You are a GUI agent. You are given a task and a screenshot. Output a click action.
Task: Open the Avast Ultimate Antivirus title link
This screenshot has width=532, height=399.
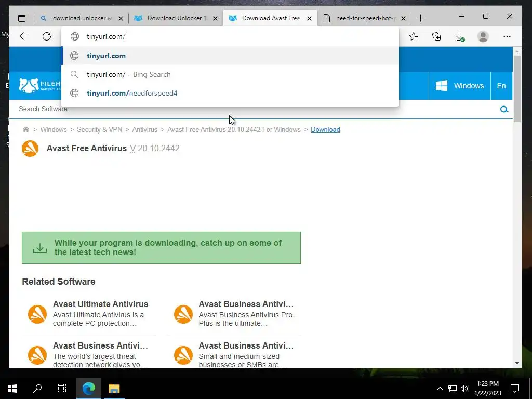coord(100,304)
